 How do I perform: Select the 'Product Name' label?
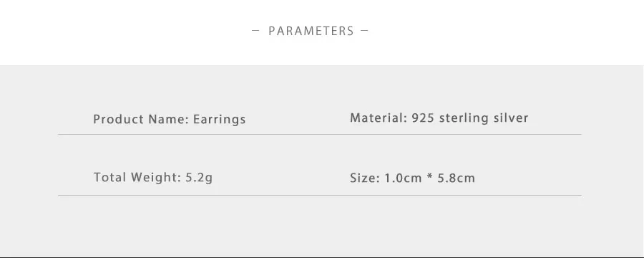pyautogui.click(x=141, y=120)
